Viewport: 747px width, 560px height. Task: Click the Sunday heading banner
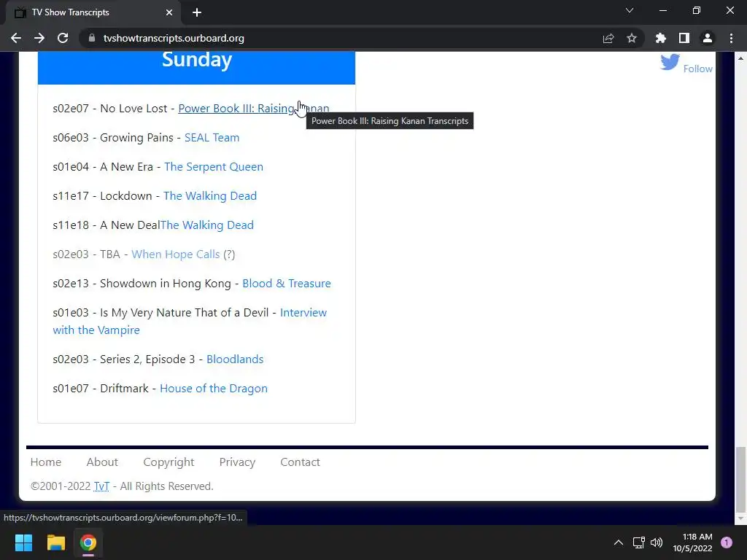(196, 68)
